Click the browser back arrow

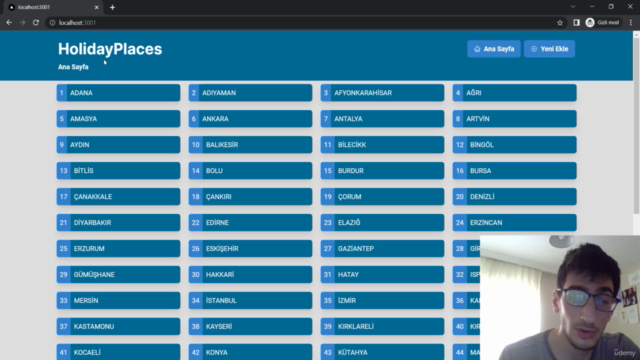[9, 22]
